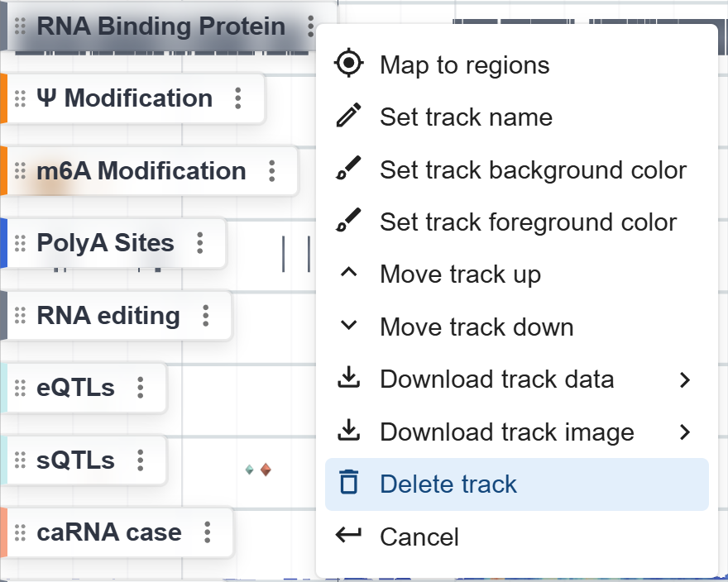Expand Download track data submenu arrow
The image size is (728, 582).
click(684, 379)
